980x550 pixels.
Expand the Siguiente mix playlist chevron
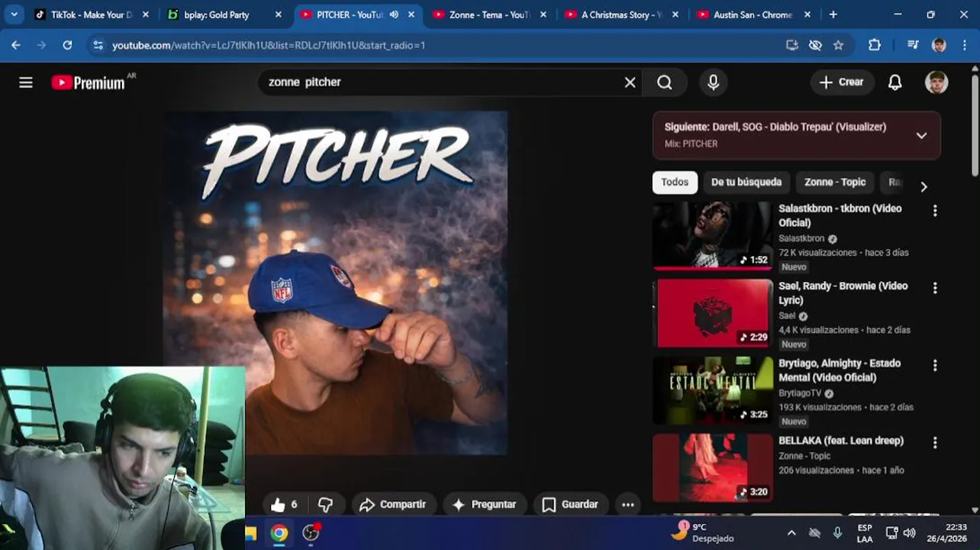[921, 135]
